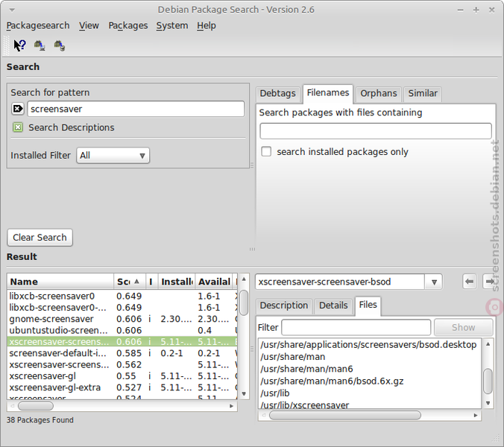The height and width of the screenshot is (447, 504).
Task: Click the /usr/share/man/man6/bsod.6x.gz file entry
Action: [332, 381]
